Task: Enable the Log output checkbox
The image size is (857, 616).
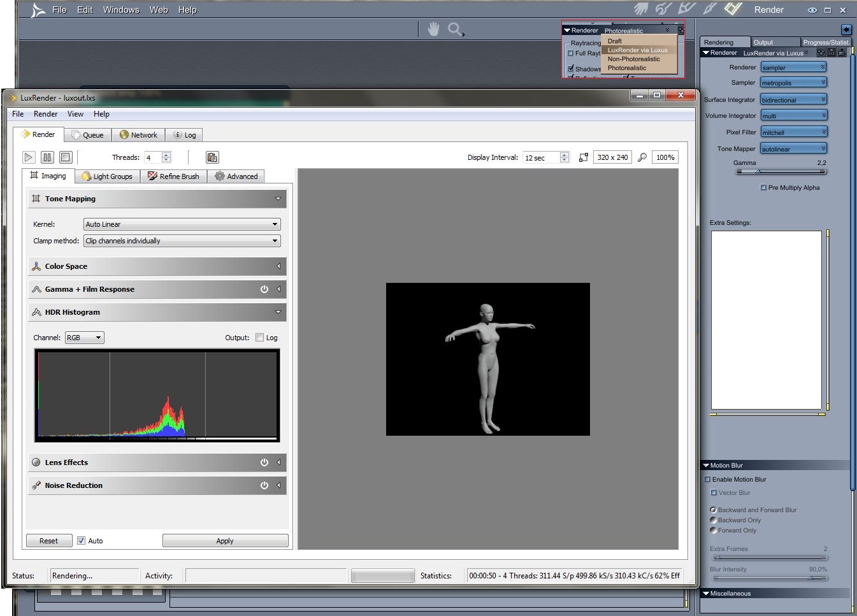Action: click(259, 338)
